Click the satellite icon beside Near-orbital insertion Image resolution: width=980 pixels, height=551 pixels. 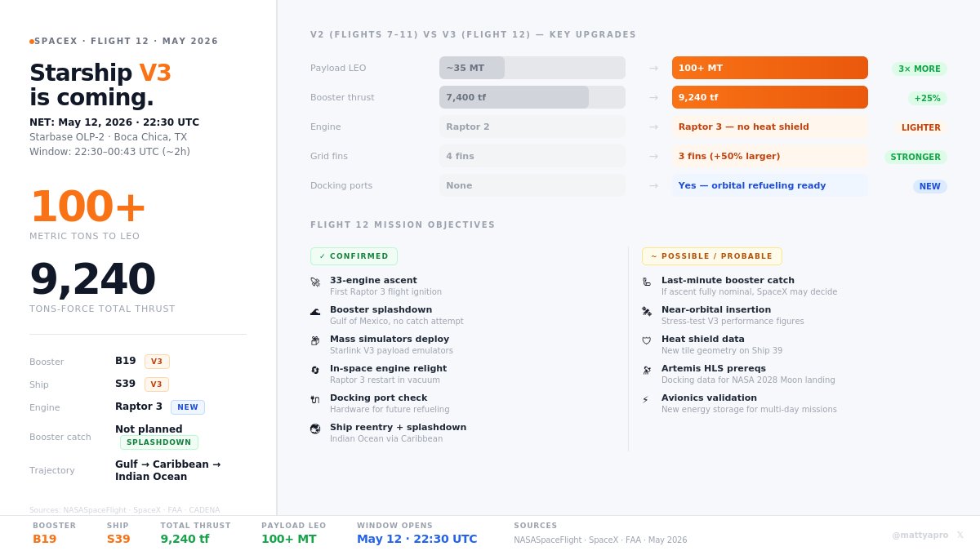(x=647, y=311)
